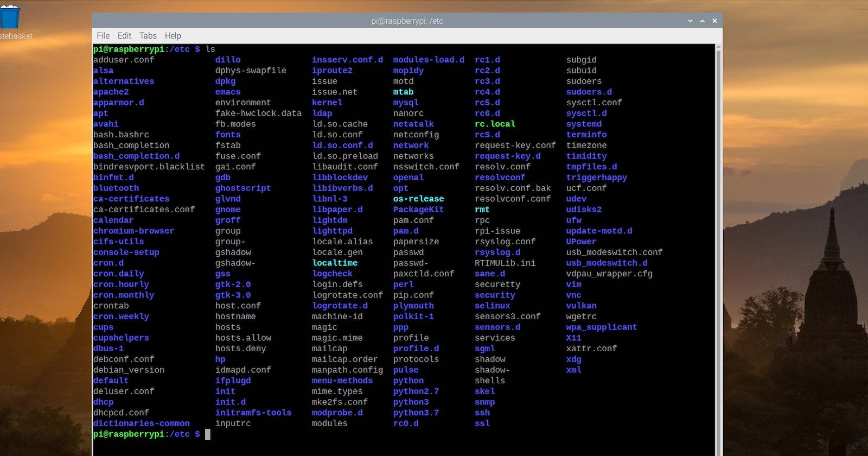Open the Edit menu
Screen dimensions: 868x456
click(x=124, y=36)
